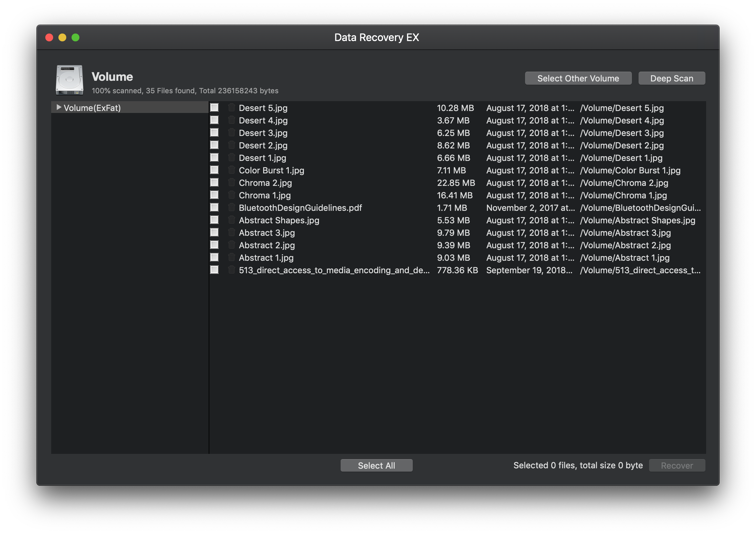The image size is (756, 534).
Task: Check the Chroma 2.jpg checkbox
Action: pos(214,183)
